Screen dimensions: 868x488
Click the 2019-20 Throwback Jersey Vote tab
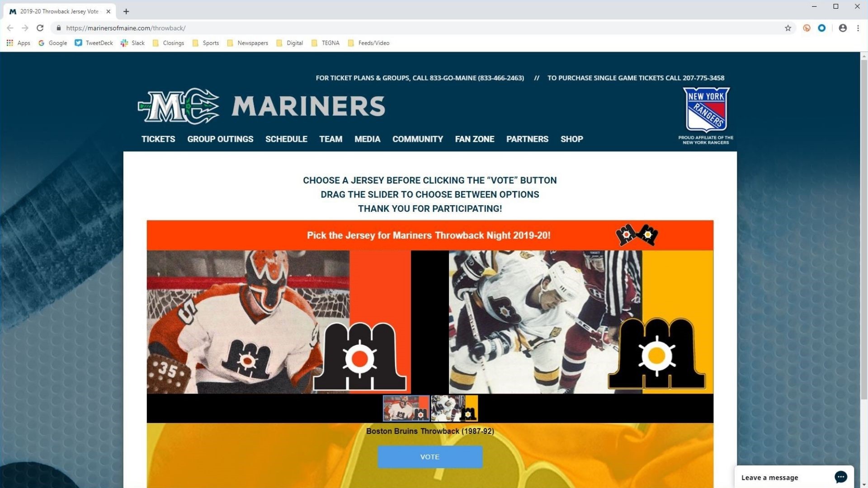(x=59, y=11)
